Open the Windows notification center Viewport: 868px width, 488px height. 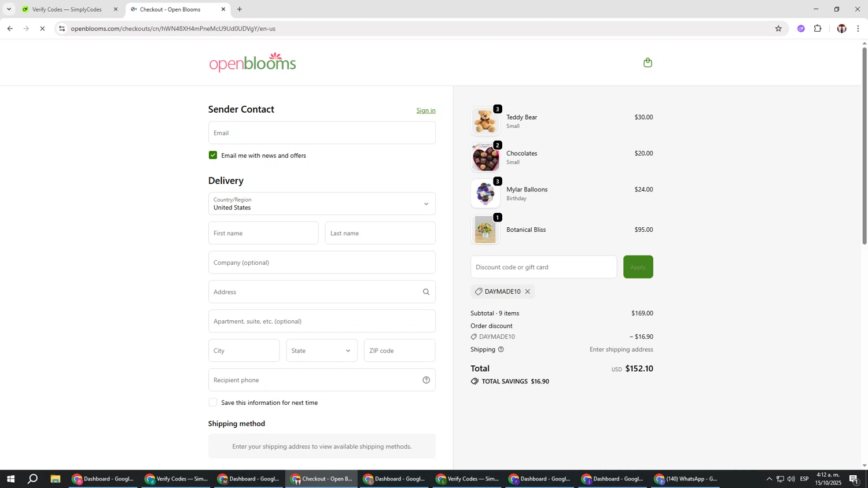click(x=854, y=479)
